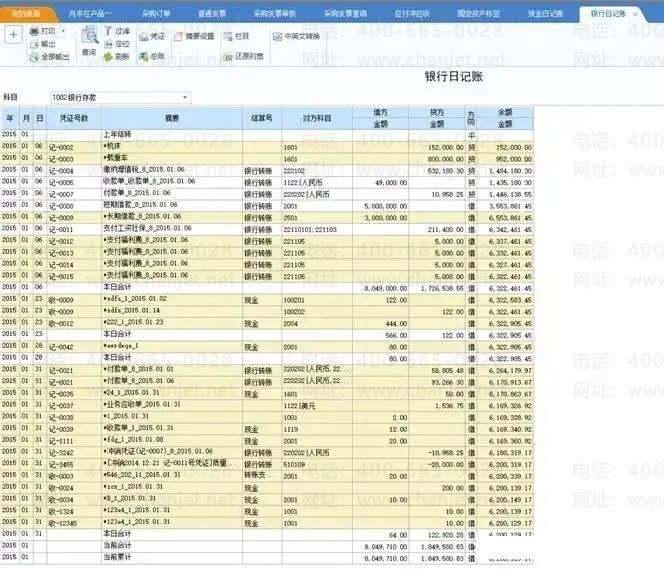Select voucher 记-0002 cell

point(74,147)
